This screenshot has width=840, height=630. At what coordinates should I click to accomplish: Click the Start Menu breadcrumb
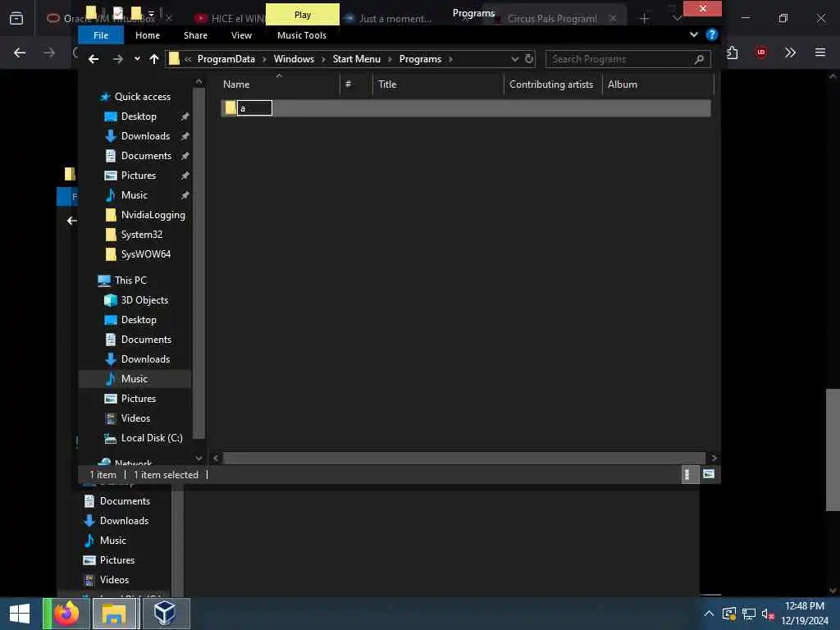(356, 59)
